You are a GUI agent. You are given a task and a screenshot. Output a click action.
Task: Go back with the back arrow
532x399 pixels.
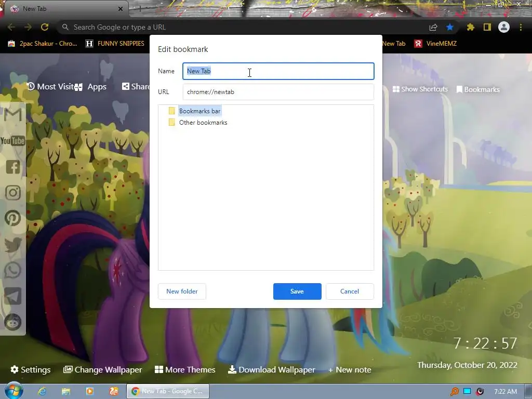(11, 27)
